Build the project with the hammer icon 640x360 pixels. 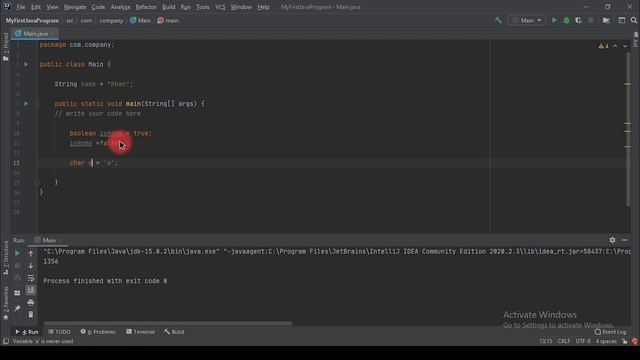(x=498, y=20)
